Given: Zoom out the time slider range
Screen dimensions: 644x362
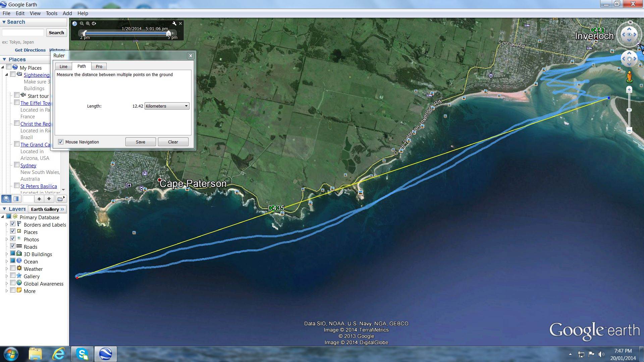Looking at the screenshot, I should coord(82,23).
